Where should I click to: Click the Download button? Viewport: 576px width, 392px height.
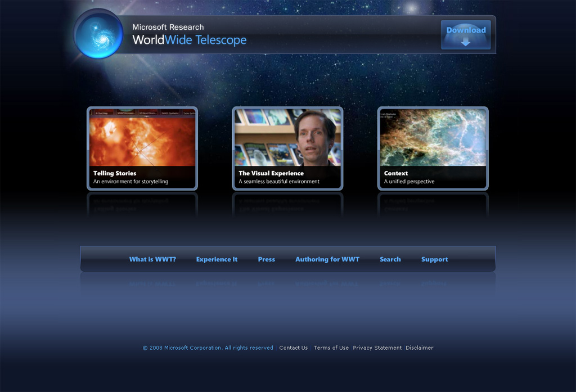pos(466,35)
